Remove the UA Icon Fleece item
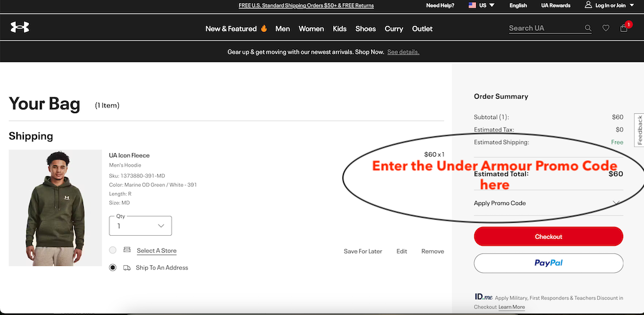Image resolution: width=644 pixels, height=315 pixels. pos(433,251)
